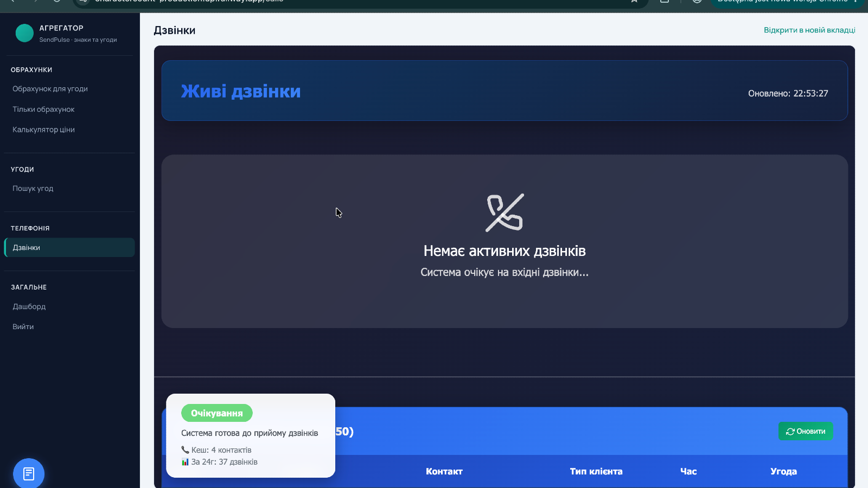Click the Угода column header
The height and width of the screenshot is (488, 868).
point(783,471)
